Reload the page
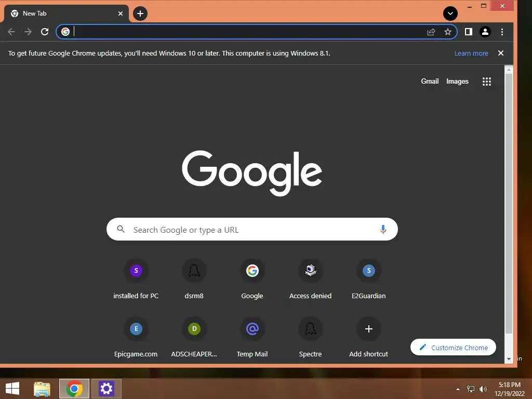Viewport: 532px width, 399px height. click(x=45, y=32)
